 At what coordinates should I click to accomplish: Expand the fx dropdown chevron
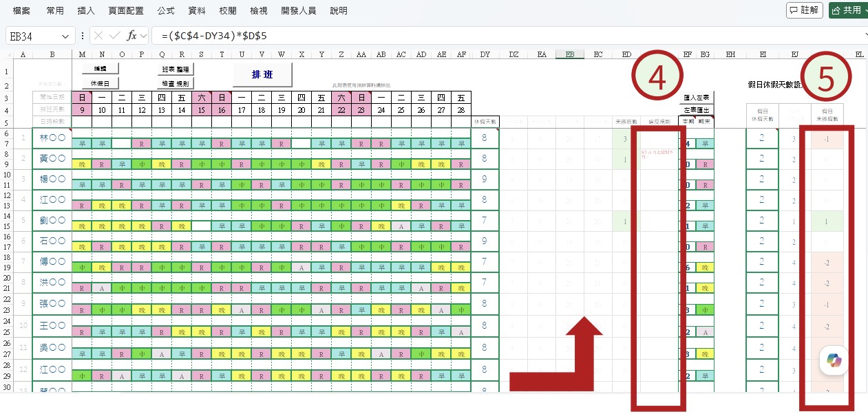[x=143, y=36]
